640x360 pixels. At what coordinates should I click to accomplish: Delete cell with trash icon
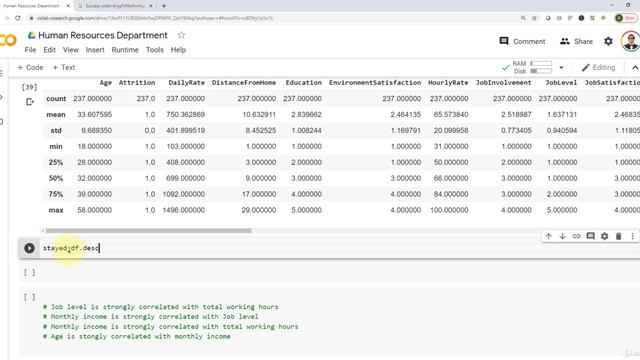coord(618,236)
